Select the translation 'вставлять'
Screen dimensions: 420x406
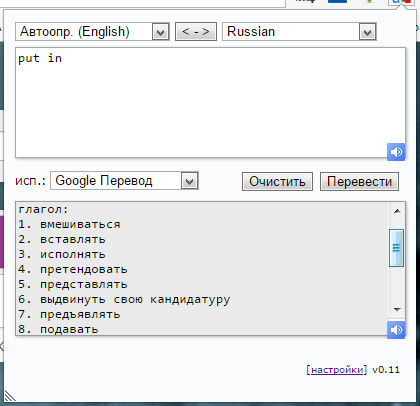[x=73, y=239]
